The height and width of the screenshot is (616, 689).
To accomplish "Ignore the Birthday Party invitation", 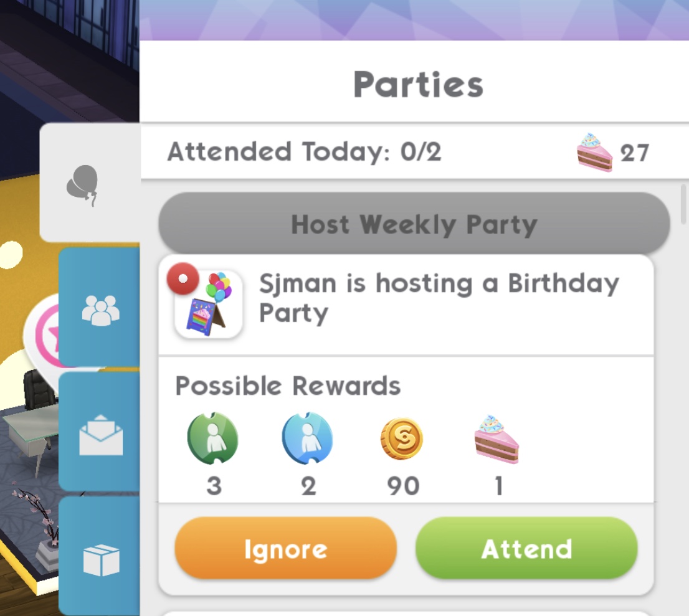I will (x=285, y=549).
